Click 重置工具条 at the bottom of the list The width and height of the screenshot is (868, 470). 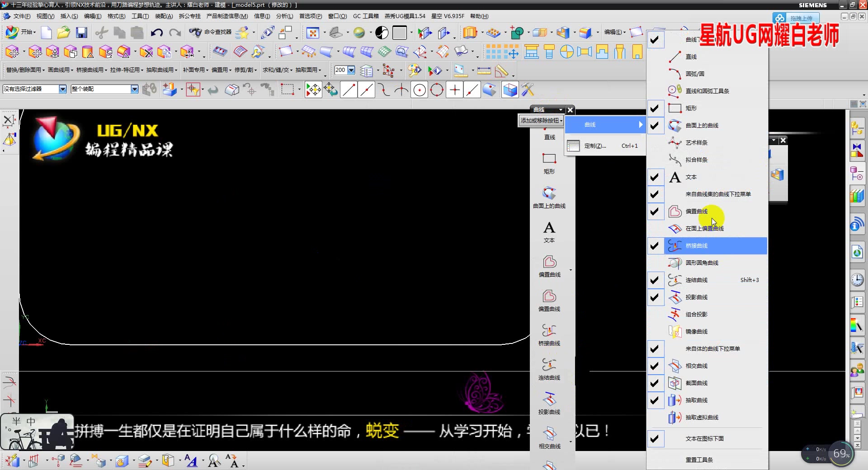click(x=699, y=460)
